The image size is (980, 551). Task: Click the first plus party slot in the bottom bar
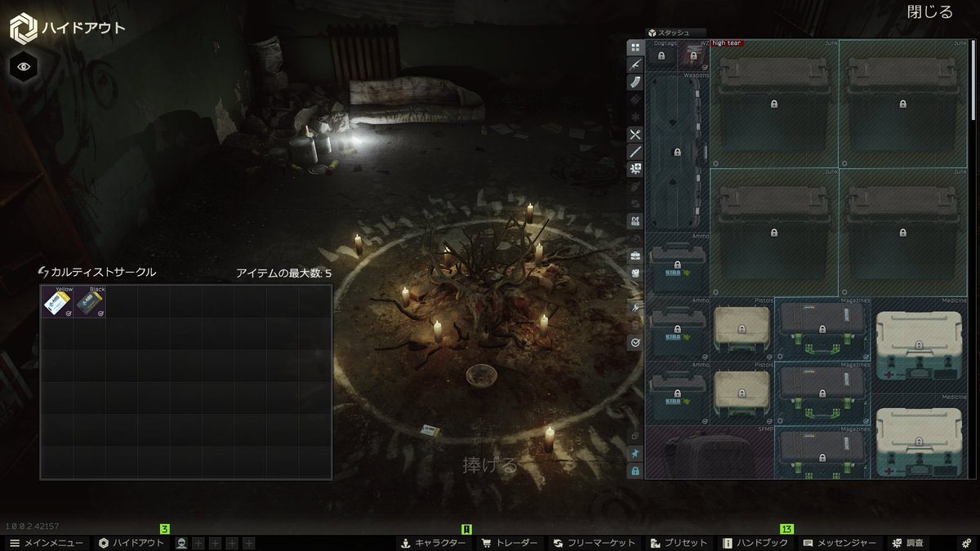click(198, 543)
